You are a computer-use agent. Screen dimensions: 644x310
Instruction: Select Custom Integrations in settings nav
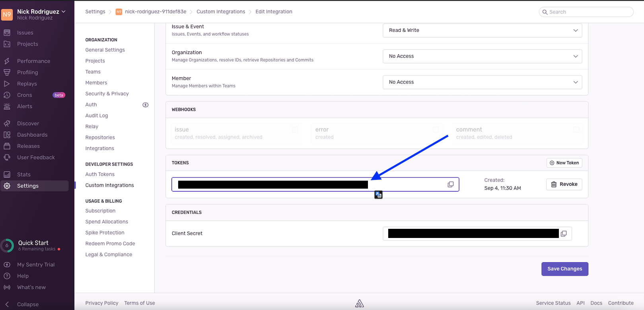click(109, 185)
